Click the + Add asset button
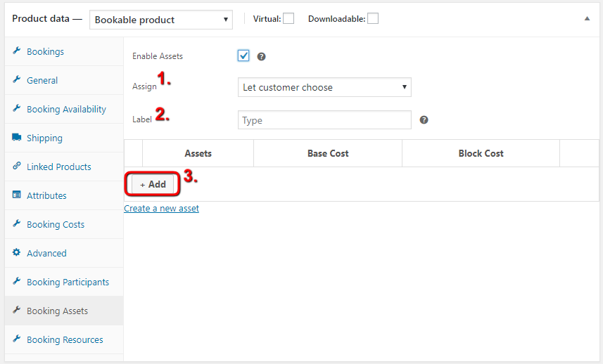The image size is (603, 364). tap(153, 184)
